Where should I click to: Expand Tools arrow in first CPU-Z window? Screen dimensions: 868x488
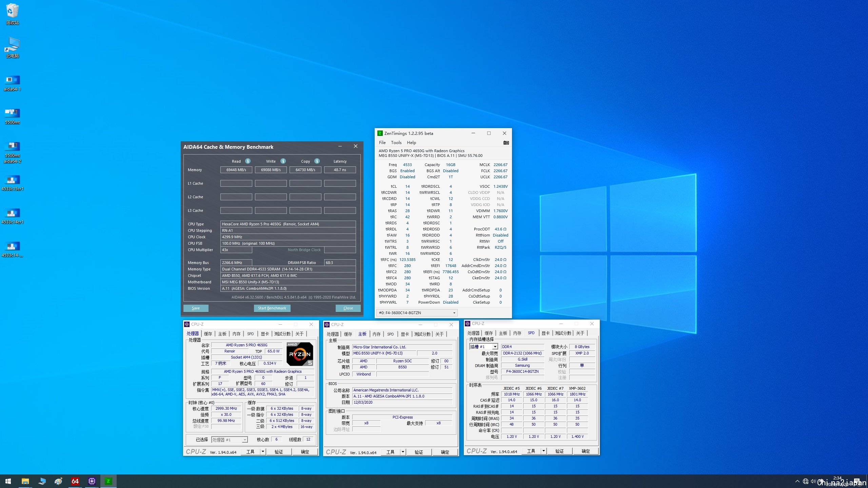262,452
